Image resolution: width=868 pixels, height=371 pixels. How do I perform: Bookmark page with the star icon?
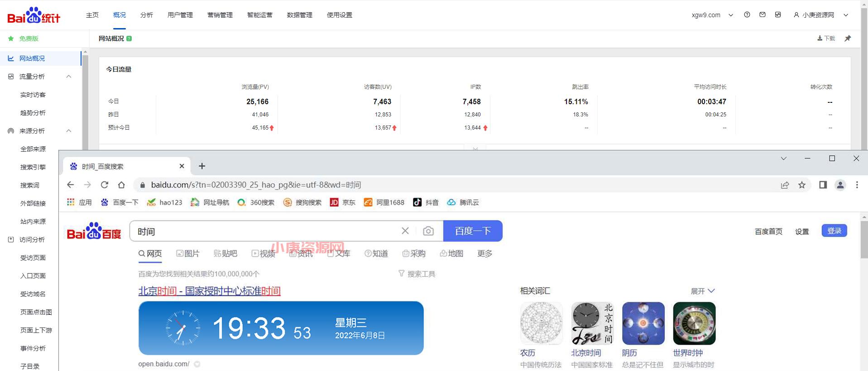[802, 185]
